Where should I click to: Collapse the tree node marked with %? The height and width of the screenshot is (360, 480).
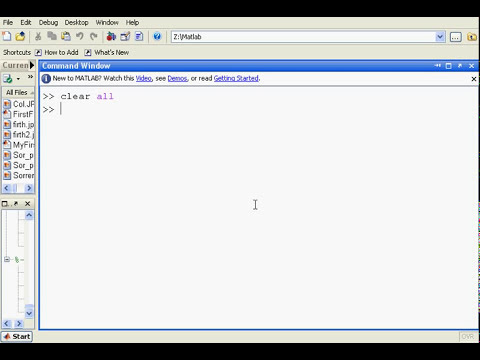pos(7,259)
